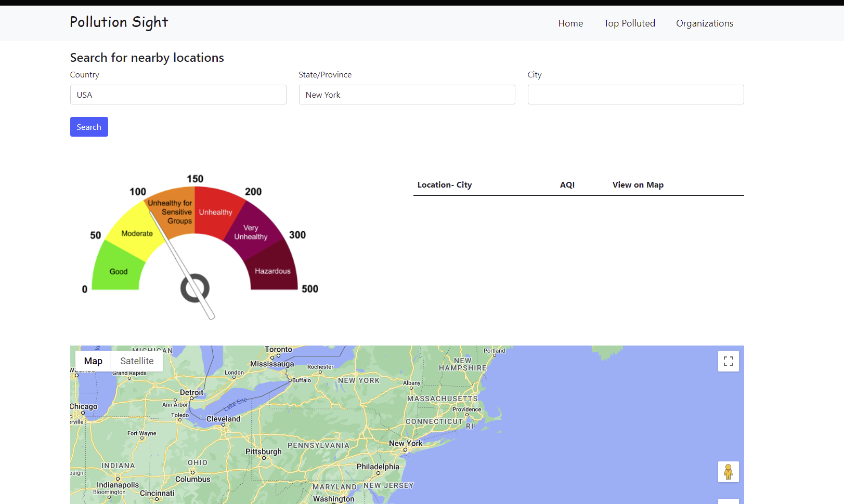
Task: Click the 150 gauge tick label
Action: coord(195,179)
